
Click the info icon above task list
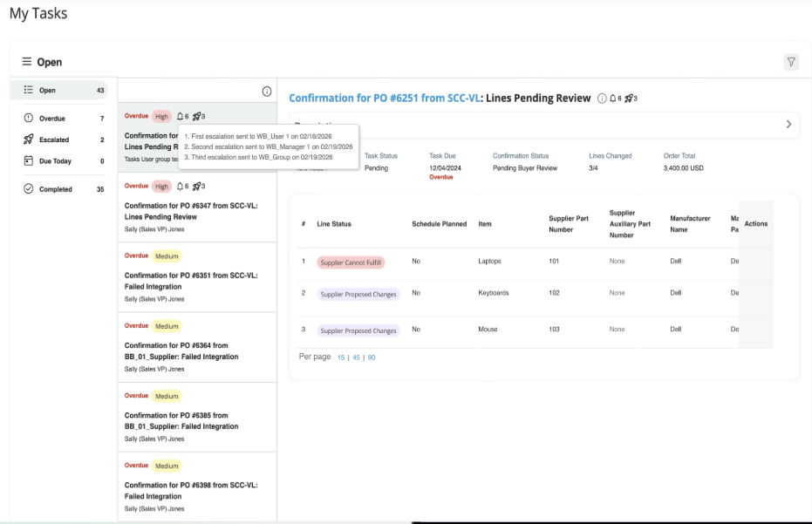(267, 92)
